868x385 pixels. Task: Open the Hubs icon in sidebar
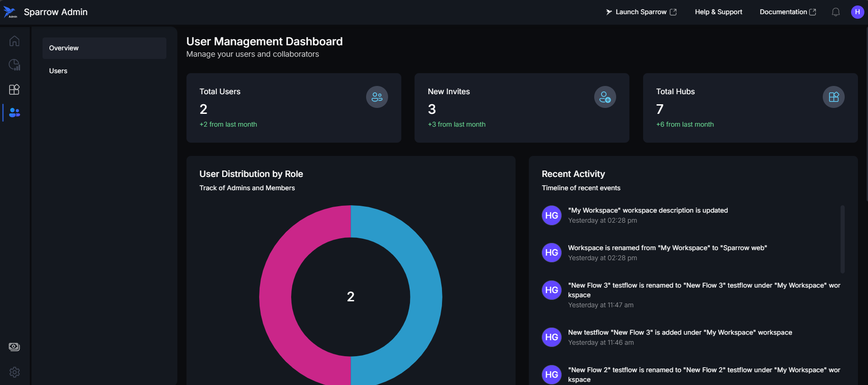(15, 89)
